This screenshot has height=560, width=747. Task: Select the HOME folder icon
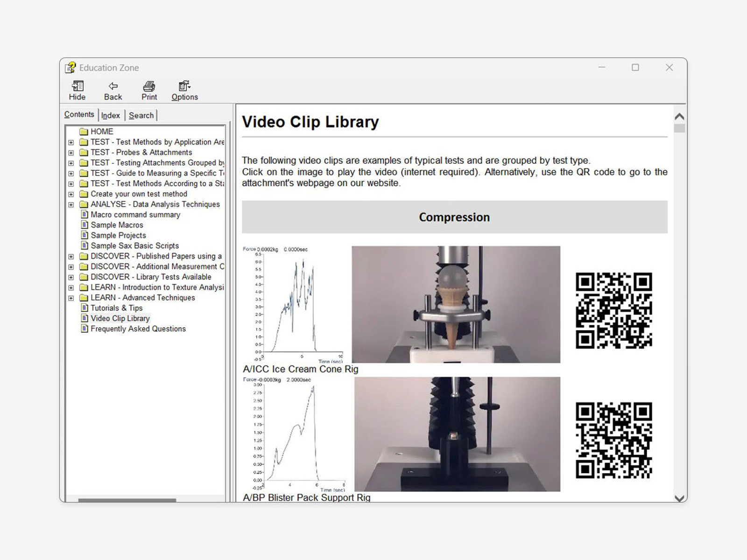click(x=84, y=132)
